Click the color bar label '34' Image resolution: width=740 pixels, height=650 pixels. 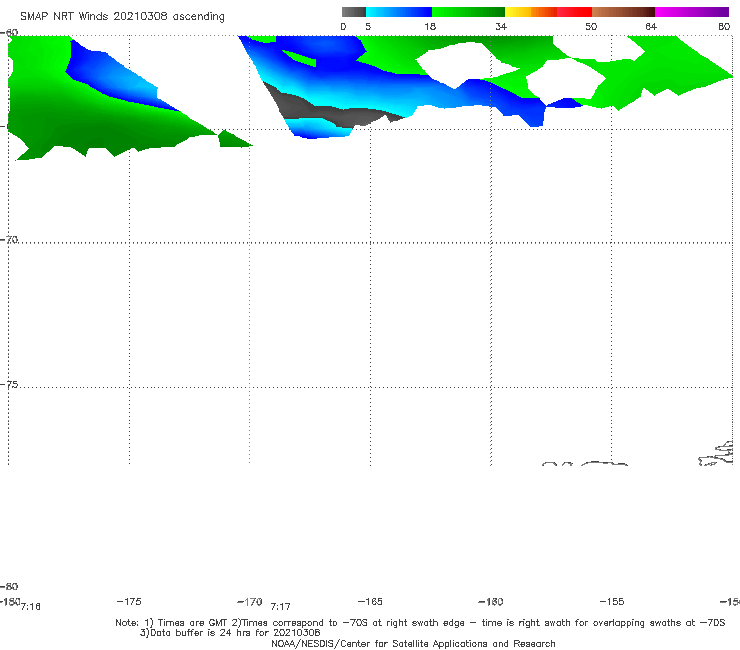(501, 26)
